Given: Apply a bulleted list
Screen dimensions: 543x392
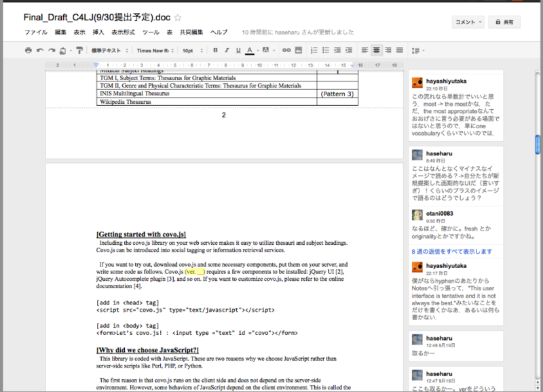Looking at the screenshot, I should click(326, 50).
